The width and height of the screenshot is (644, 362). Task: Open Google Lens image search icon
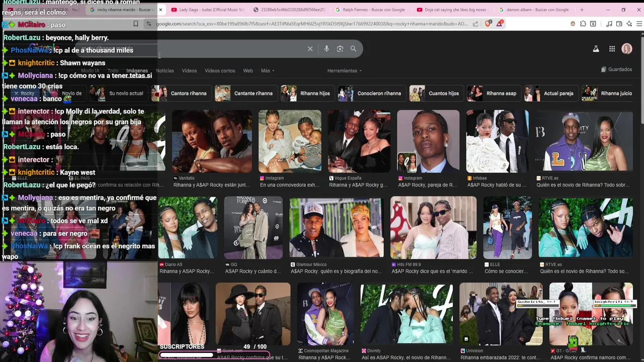[340, 49]
